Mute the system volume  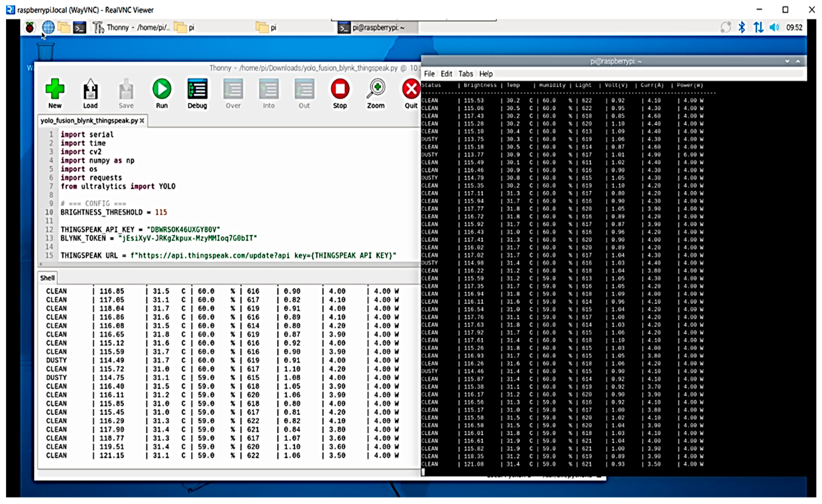point(775,27)
